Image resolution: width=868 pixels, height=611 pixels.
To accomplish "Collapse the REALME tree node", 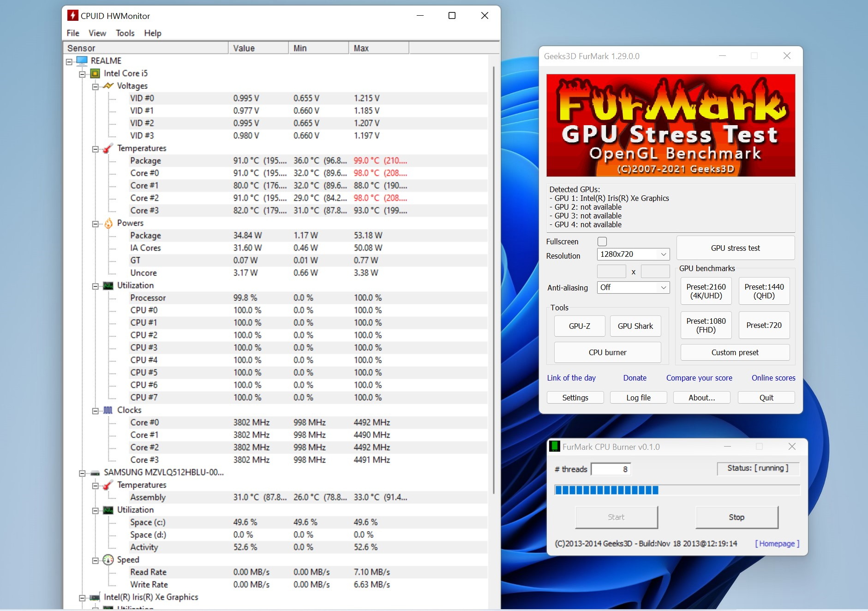I will (69, 61).
